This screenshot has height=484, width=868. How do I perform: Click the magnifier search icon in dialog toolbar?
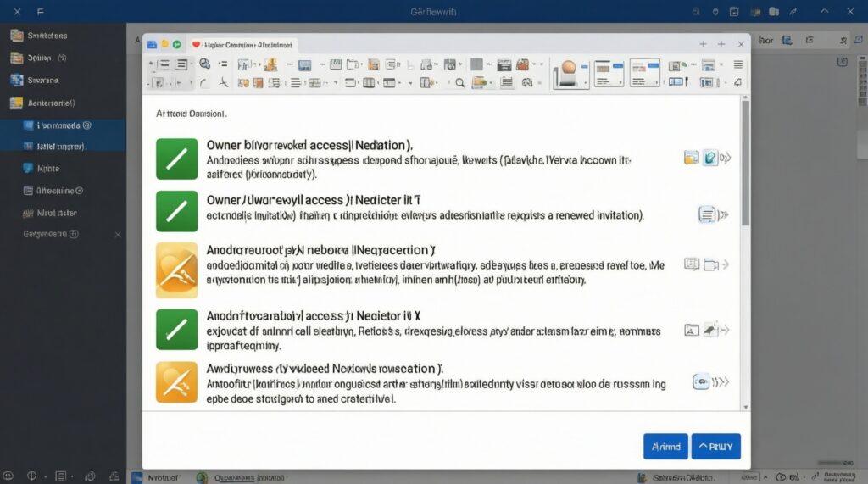(460, 83)
